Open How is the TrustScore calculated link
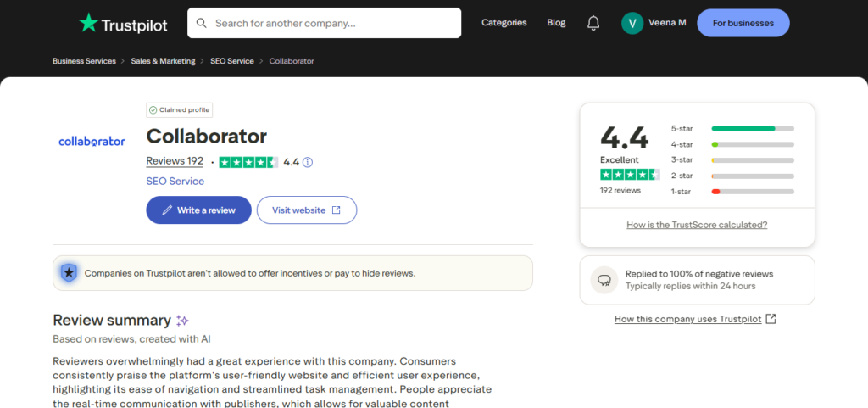Screen dimensions: 868x408 point(697,225)
